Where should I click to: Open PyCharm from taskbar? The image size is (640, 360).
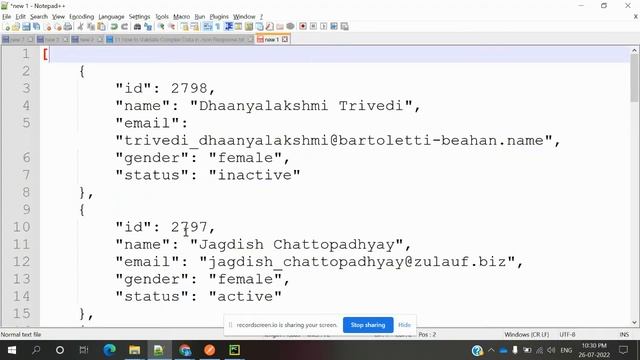pyautogui.click(x=235, y=350)
